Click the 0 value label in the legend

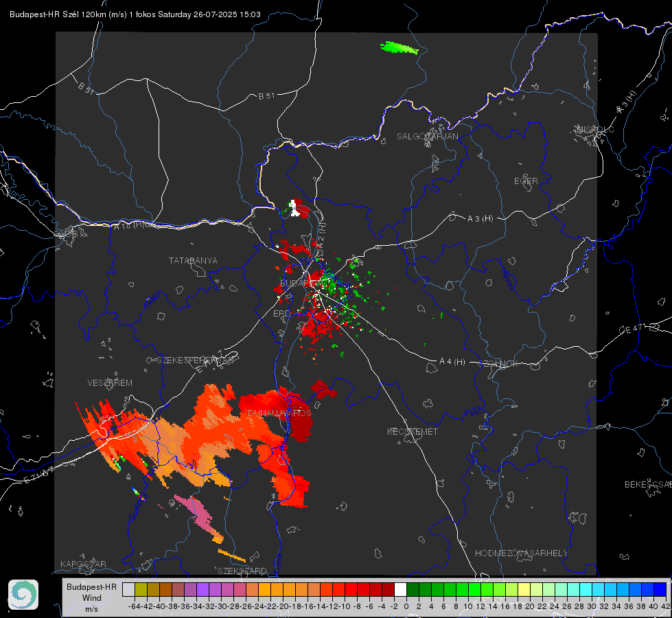coord(406,606)
